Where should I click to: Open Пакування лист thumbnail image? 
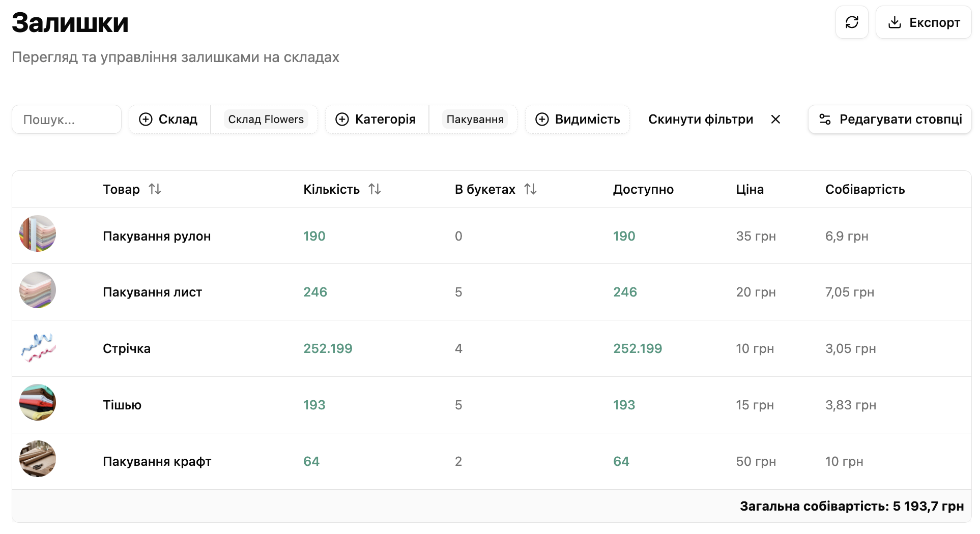coord(38,290)
